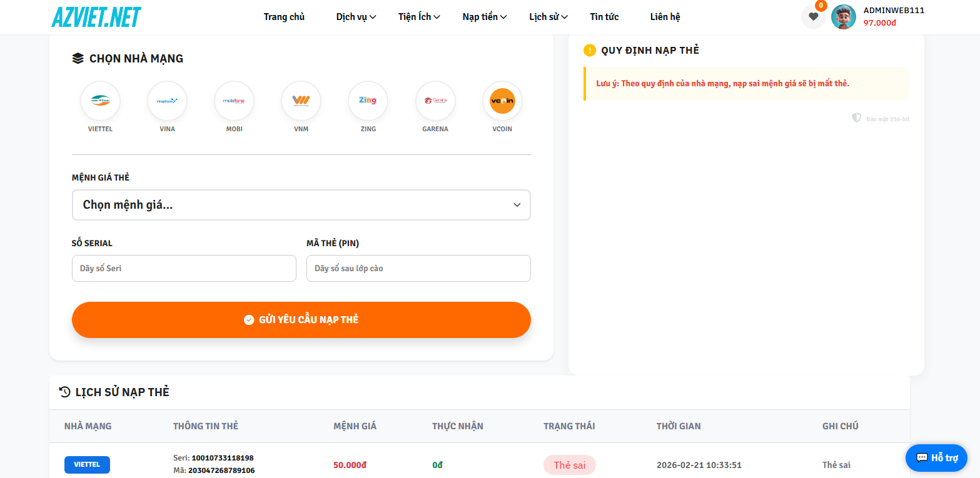Viewport: 980px width, 478px height.
Task: Open the Hỗ trợ chat bubble
Action: [936, 457]
